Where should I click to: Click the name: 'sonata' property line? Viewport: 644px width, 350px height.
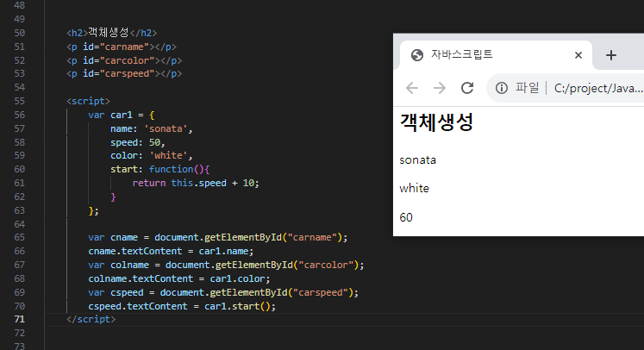coord(151,129)
